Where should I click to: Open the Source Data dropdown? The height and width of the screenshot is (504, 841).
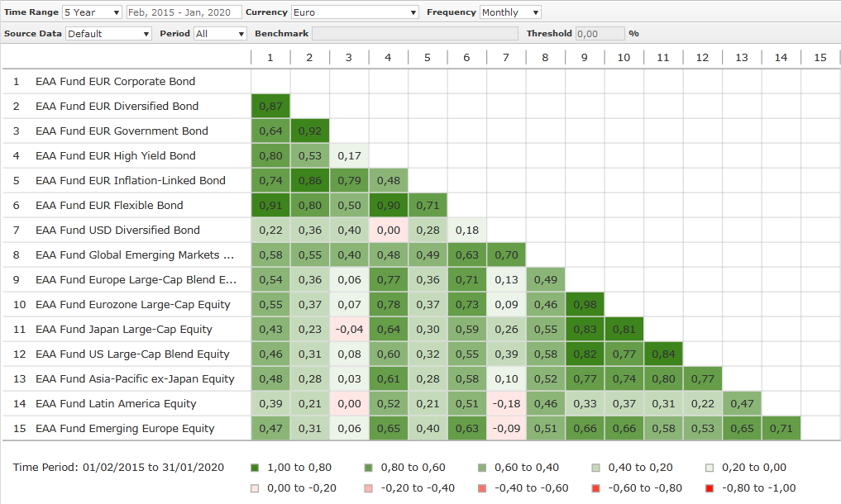pyautogui.click(x=108, y=34)
